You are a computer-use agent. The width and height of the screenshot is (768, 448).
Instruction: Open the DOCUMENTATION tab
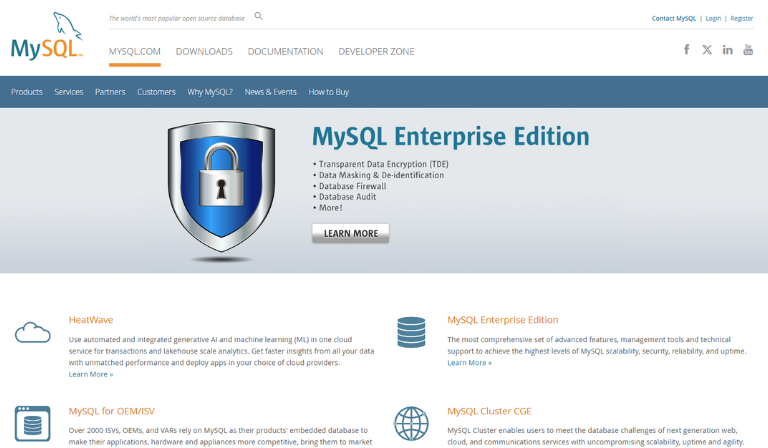click(x=286, y=51)
